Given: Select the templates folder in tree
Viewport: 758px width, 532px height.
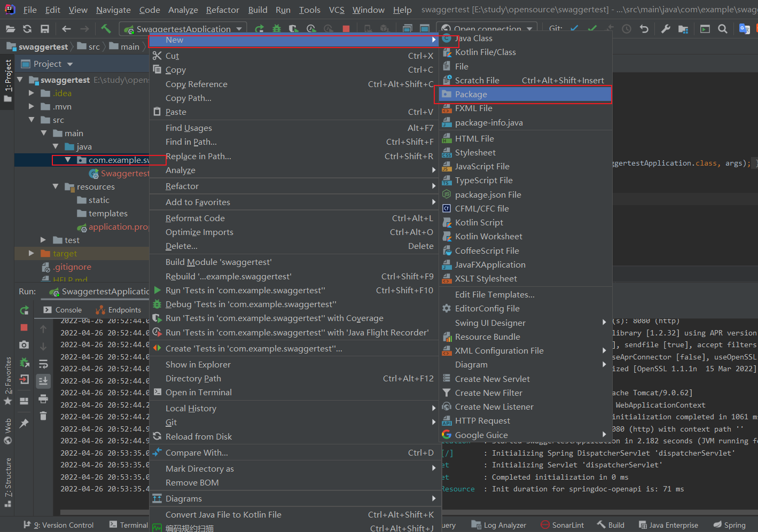Looking at the screenshot, I should [102, 213].
